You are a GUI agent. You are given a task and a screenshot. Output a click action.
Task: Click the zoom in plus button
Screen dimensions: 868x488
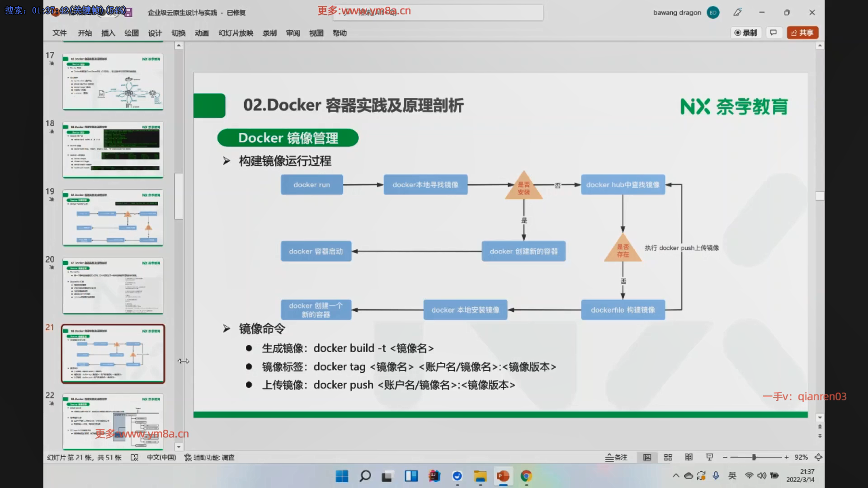click(786, 457)
